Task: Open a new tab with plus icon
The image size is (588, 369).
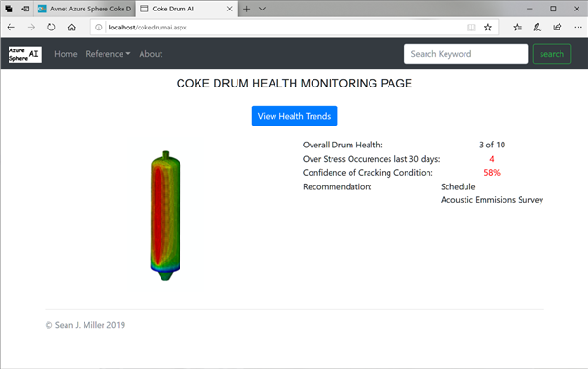Action: (x=246, y=9)
